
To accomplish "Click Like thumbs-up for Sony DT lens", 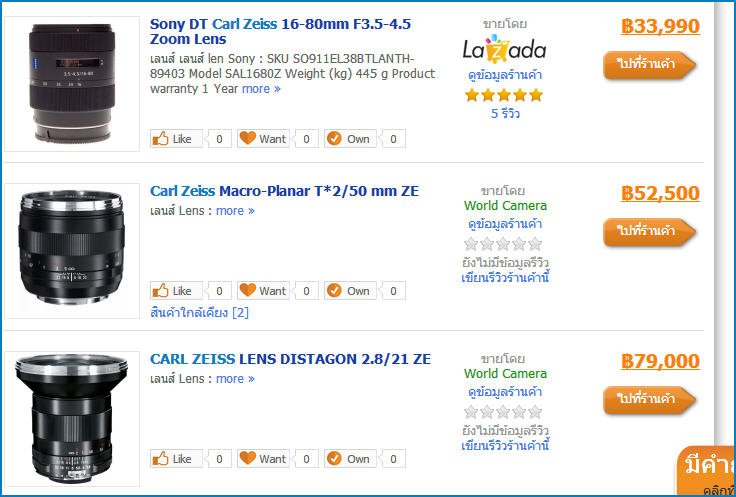I will point(173,139).
